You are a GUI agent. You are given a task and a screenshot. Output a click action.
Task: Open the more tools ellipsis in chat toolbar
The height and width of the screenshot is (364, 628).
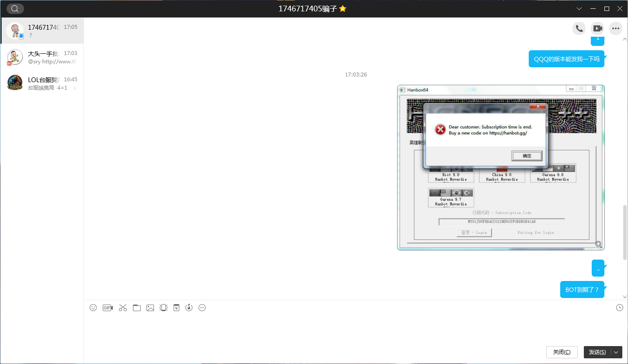coord(202,308)
